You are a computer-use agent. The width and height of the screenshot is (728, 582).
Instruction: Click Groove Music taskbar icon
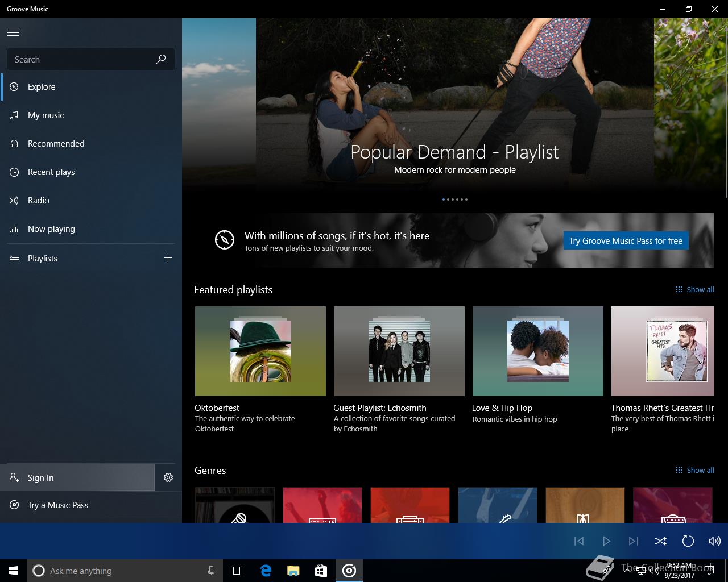pos(349,571)
